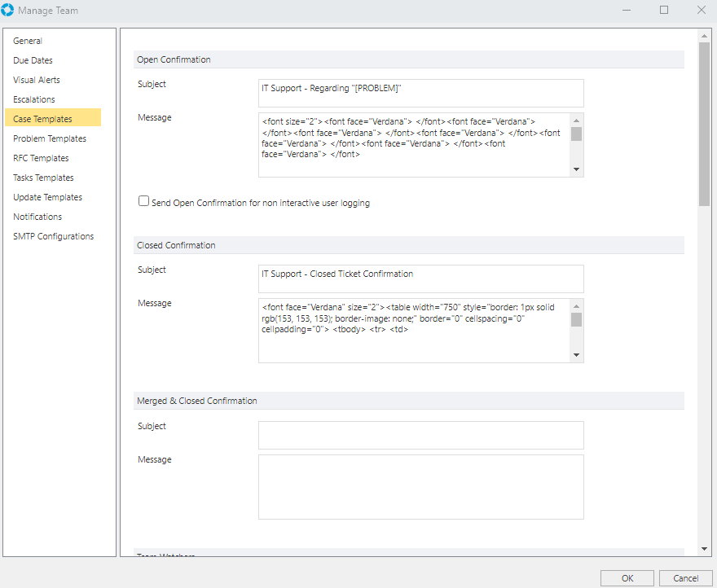This screenshot has height=588, width=717.
Task: Open the General settings section
Action: pyautogui.click(x=28, y=41)
